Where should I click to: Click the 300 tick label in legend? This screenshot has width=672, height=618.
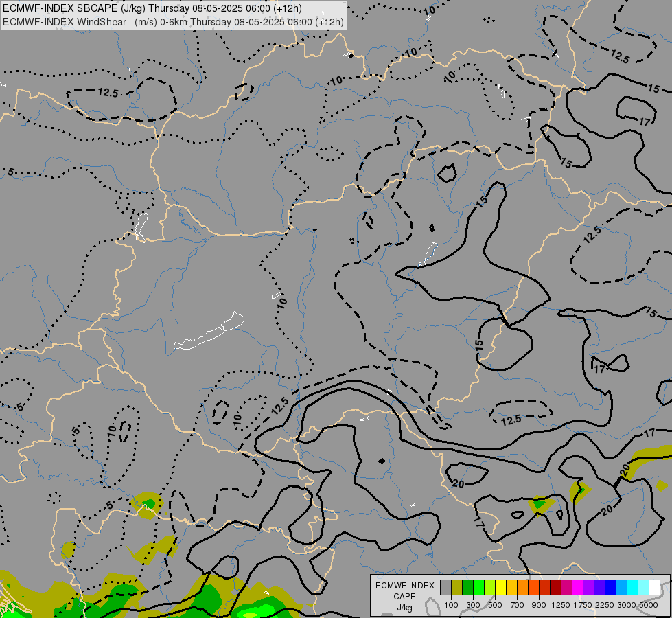[473, 605]
